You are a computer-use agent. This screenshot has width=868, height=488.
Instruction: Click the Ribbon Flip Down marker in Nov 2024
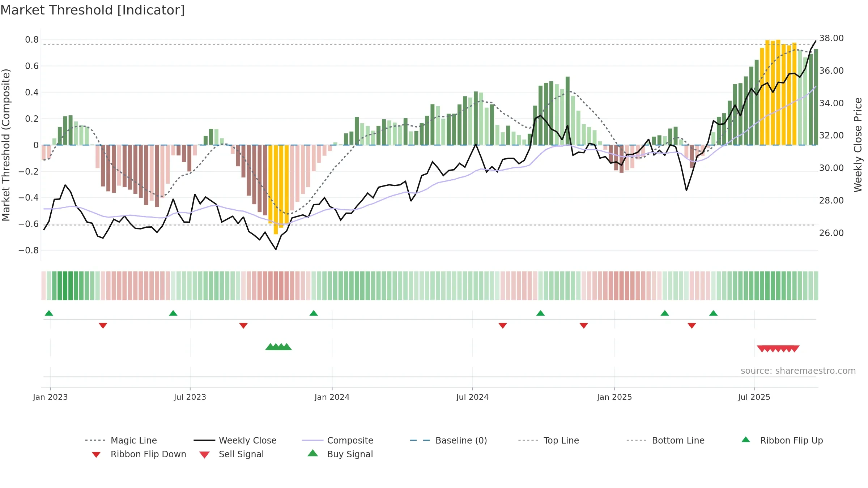coord(584,326)
